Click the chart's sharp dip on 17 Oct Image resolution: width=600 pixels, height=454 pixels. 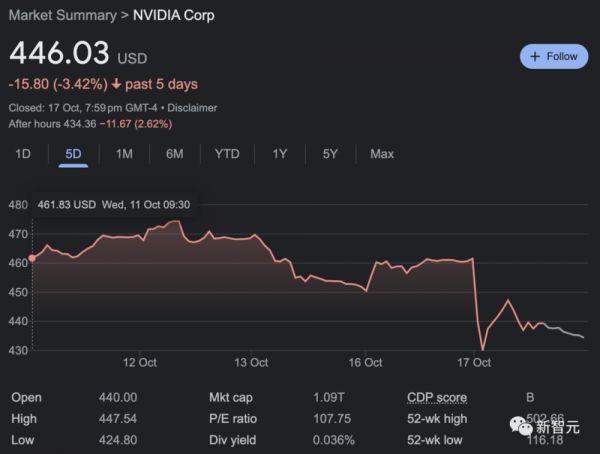483,348
